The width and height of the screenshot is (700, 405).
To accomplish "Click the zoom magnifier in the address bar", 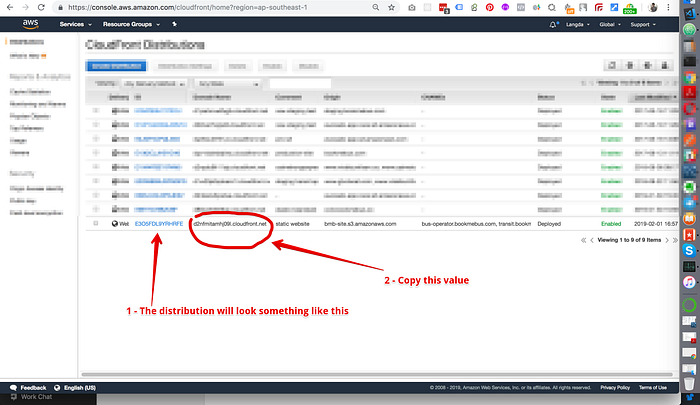I will [376, 8].
